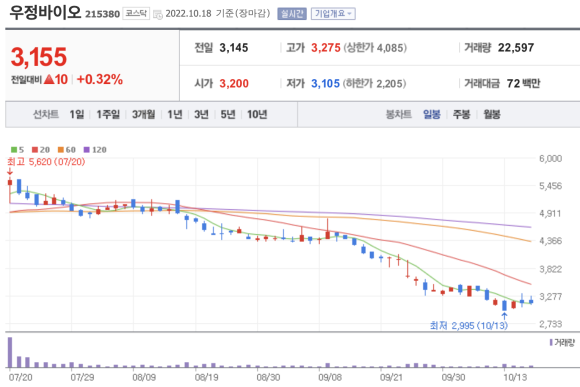Select the 5년 line chart period
Screen dimensions: 580x387
point(228,114)
